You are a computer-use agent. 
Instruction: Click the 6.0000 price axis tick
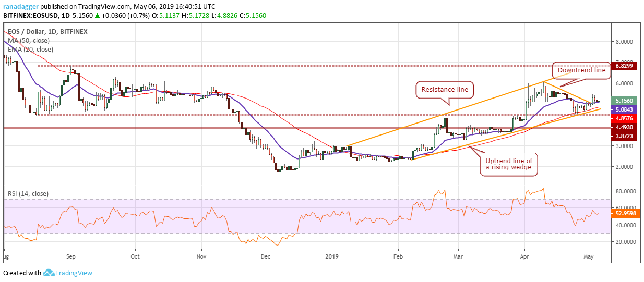[626, 83]
